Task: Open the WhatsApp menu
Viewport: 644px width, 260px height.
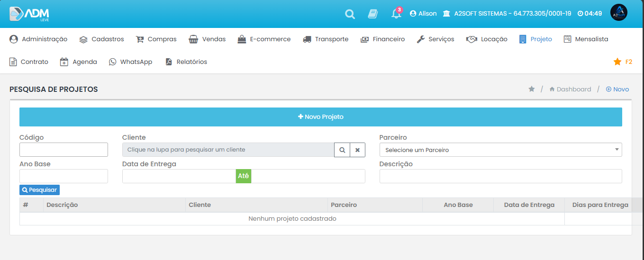Action: pyautogui.click(x=130, y=62)
